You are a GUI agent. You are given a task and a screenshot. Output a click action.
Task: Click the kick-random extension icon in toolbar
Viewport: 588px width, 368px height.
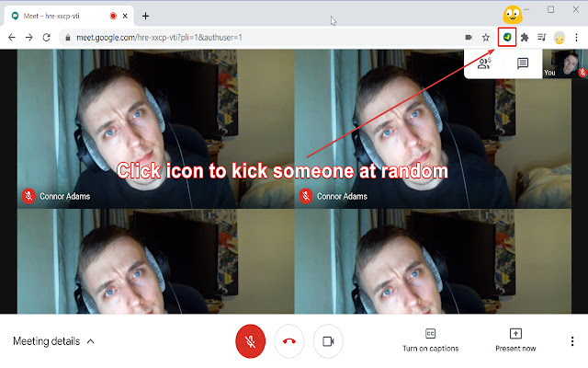(507, 37)
